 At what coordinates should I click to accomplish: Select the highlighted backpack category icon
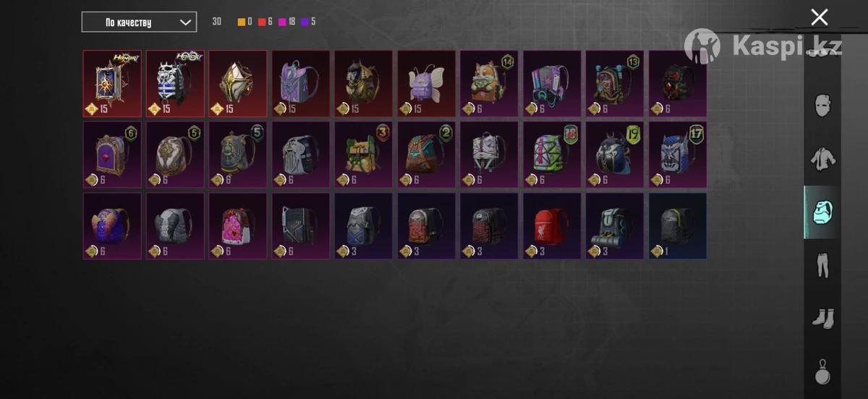(822, 213)
